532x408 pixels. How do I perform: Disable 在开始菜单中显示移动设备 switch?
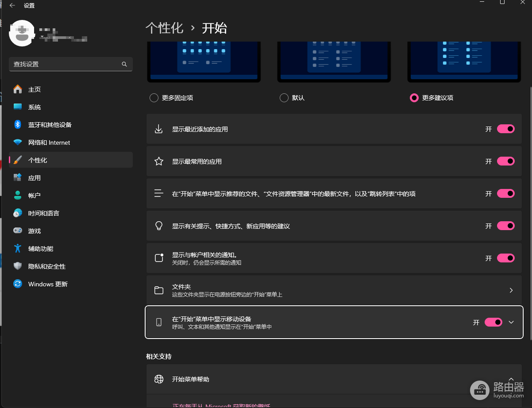pyautogui.click(x=493, y=323)
